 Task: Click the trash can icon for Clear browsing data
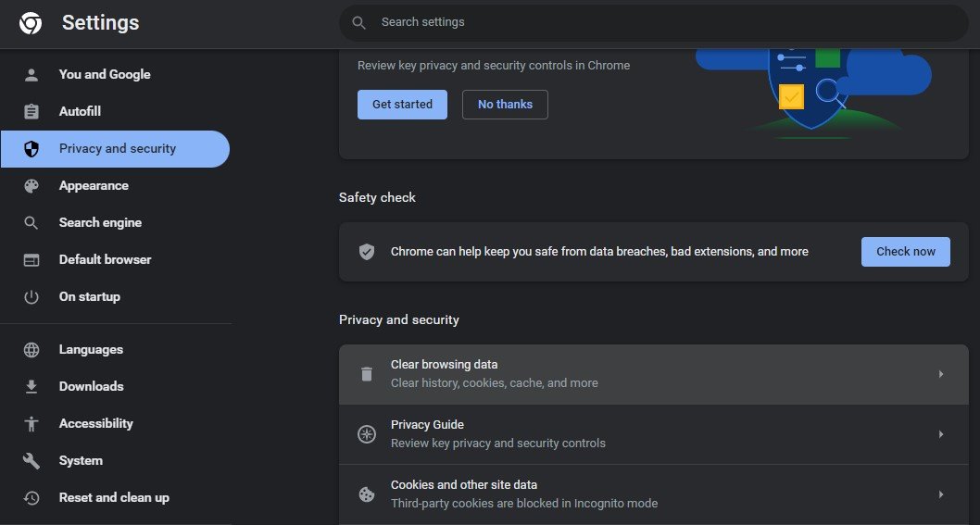[x=366, y=374]
